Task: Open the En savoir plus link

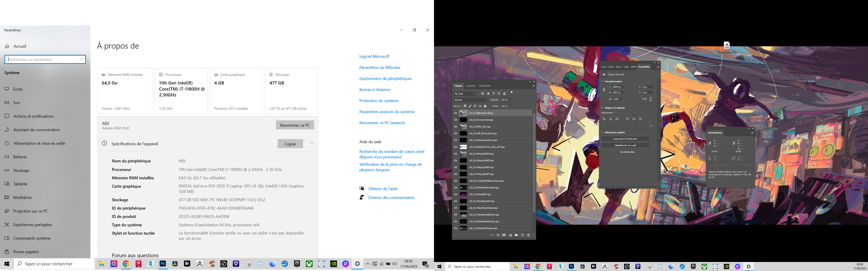Action: (x=627, y=152)
